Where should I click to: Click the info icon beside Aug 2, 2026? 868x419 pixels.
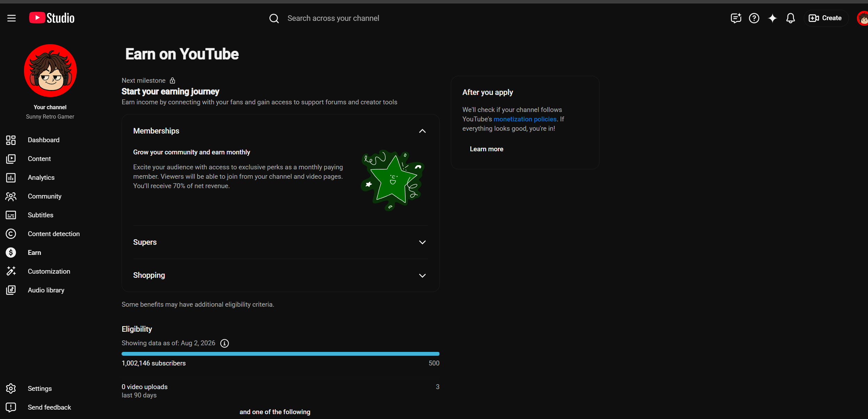tap(225, 344)
